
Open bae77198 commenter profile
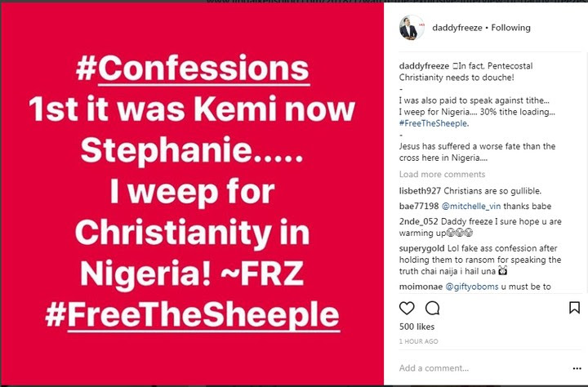[418, 207]
